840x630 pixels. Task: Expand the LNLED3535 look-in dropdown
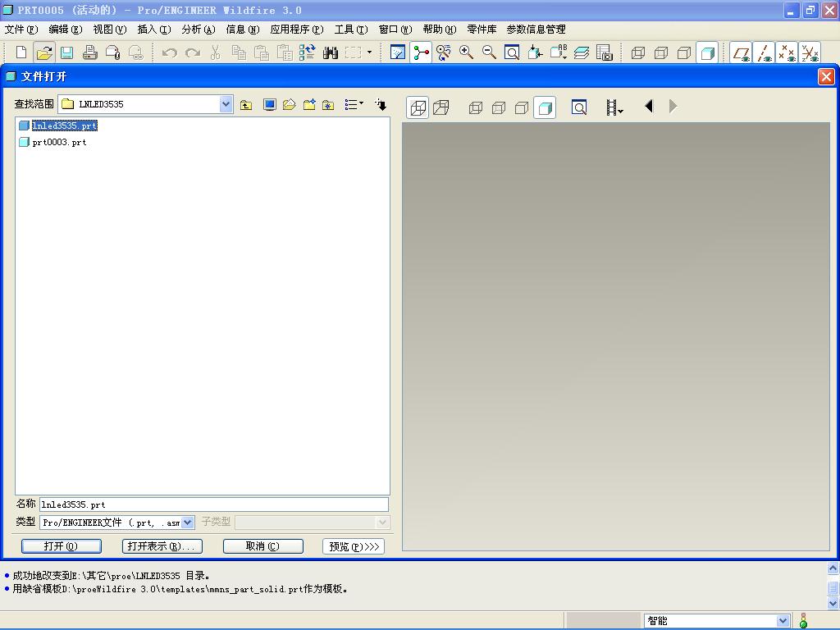click(226, 104)
